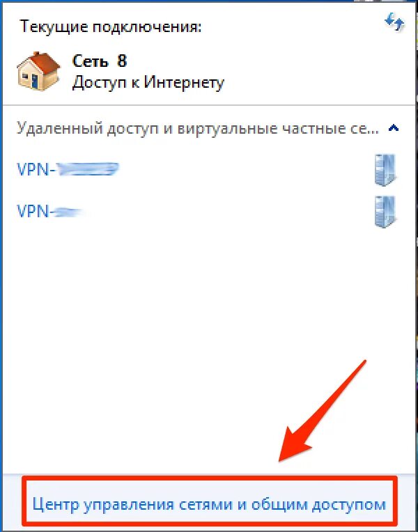Open 'Центр управления сетями и общим доступом'
Screen dimensions: 418x532
[x=209, y=504]
